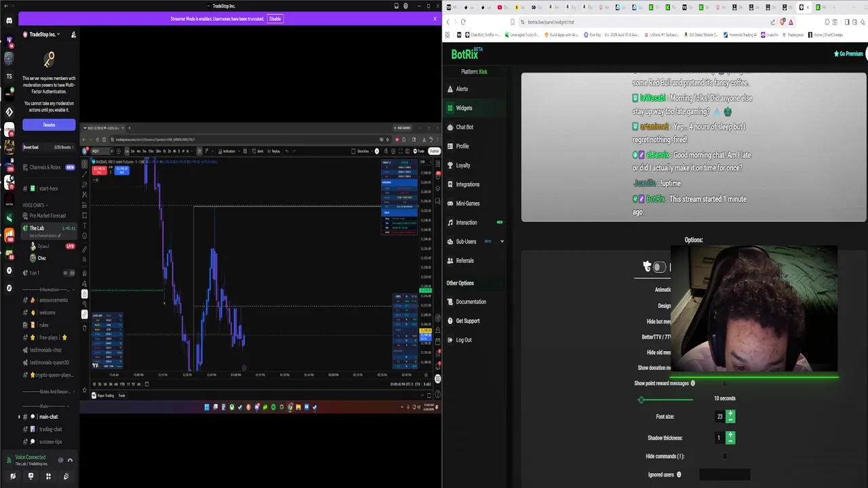Click Discord home icon in server rail
868x488 pixels.
9,21
